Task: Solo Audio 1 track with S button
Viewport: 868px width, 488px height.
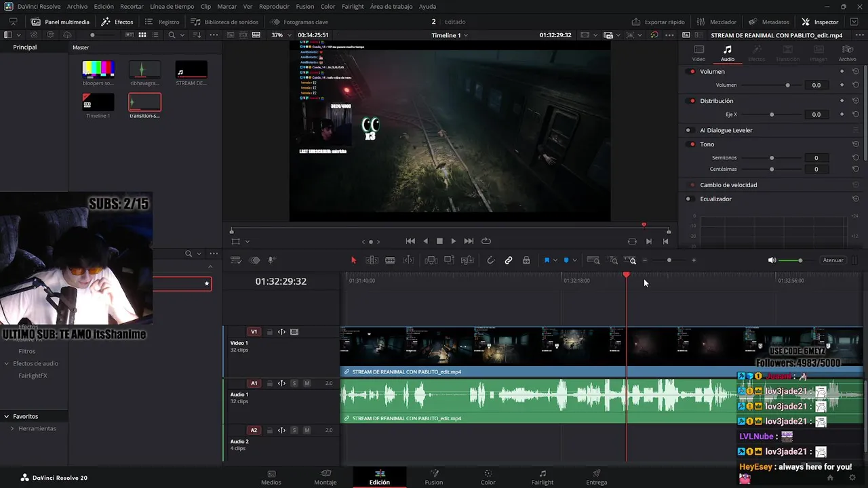Action: (294, 384)
